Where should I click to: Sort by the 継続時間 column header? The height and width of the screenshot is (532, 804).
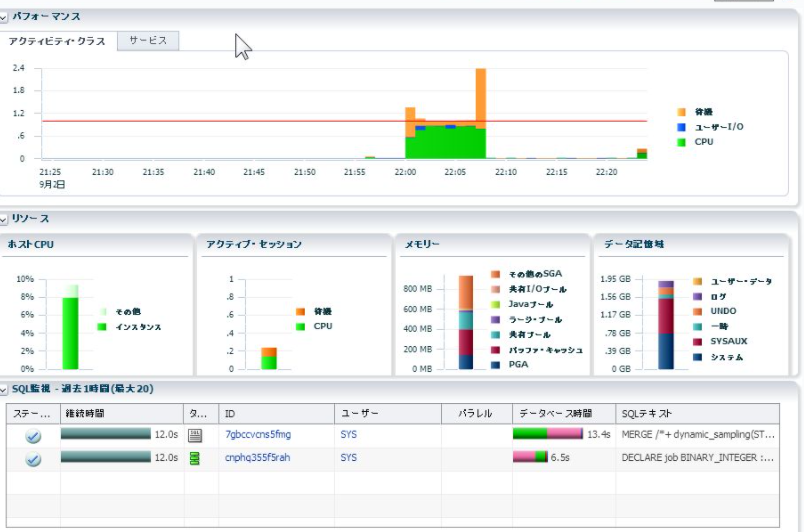click(85, 413)
